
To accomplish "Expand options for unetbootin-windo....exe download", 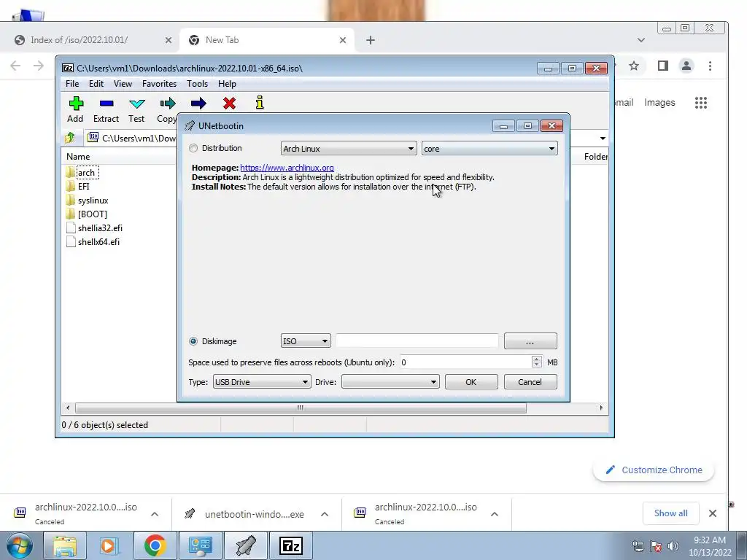I will 325,514.
